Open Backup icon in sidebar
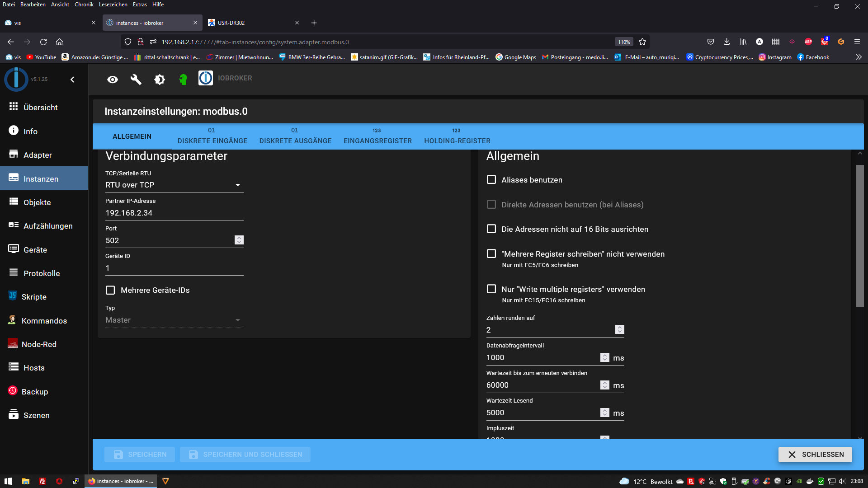 (13, 391)
